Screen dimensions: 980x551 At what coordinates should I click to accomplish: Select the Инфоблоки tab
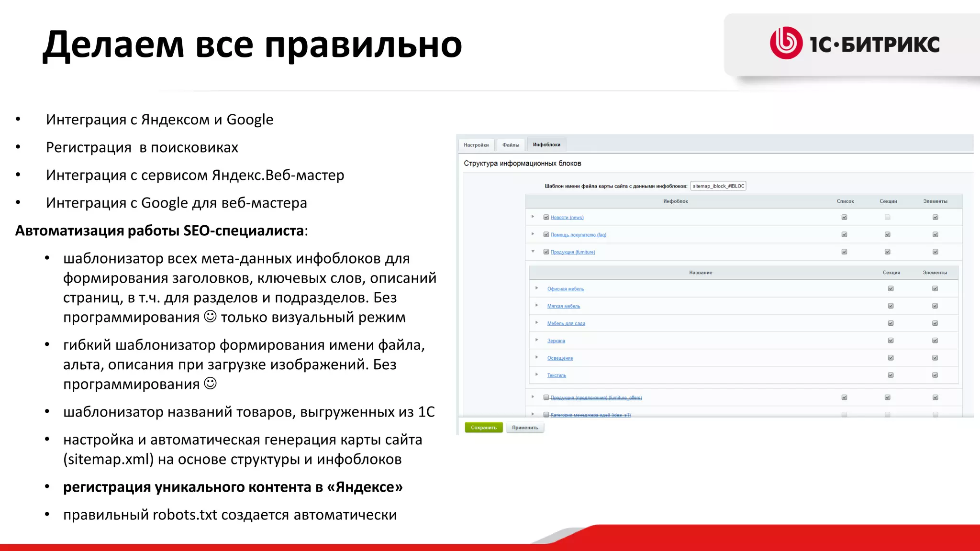[x=546, y=144]
